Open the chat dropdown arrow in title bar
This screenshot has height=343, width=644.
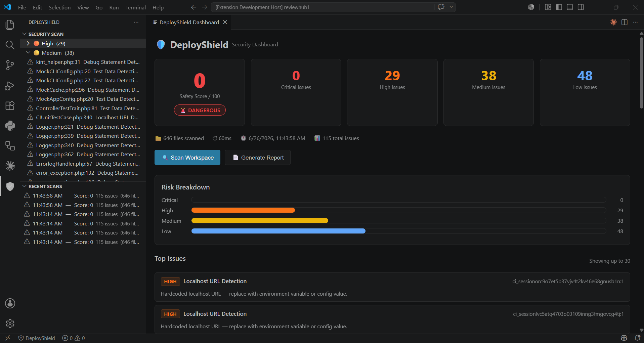coord(451,7)
